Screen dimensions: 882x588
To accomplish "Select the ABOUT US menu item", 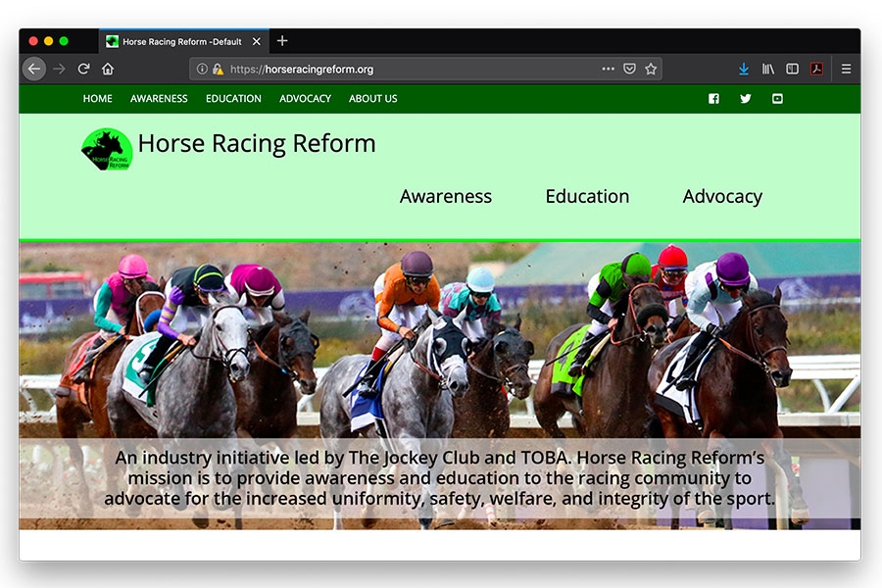I will click(372, 99).
